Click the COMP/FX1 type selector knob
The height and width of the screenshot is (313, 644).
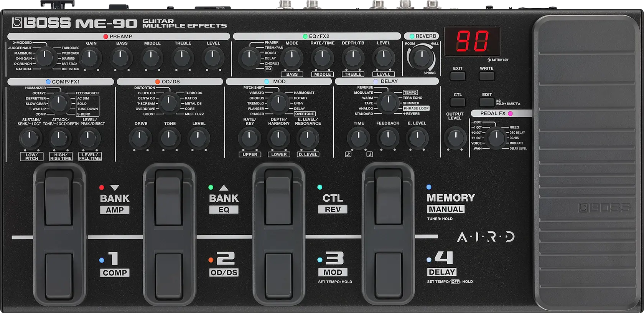tap(59, 103)
